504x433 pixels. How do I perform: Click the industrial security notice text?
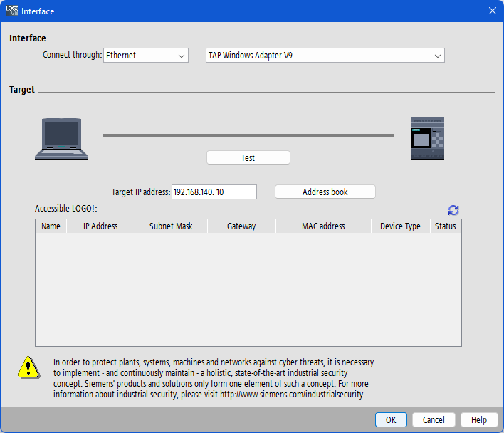tap(214, 378)
